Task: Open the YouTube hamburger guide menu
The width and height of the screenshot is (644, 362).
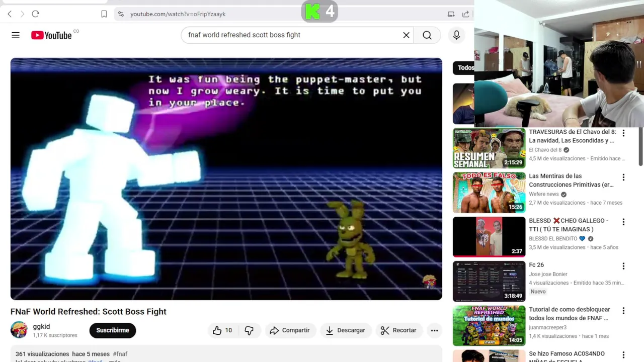Action: coord(16,35)
